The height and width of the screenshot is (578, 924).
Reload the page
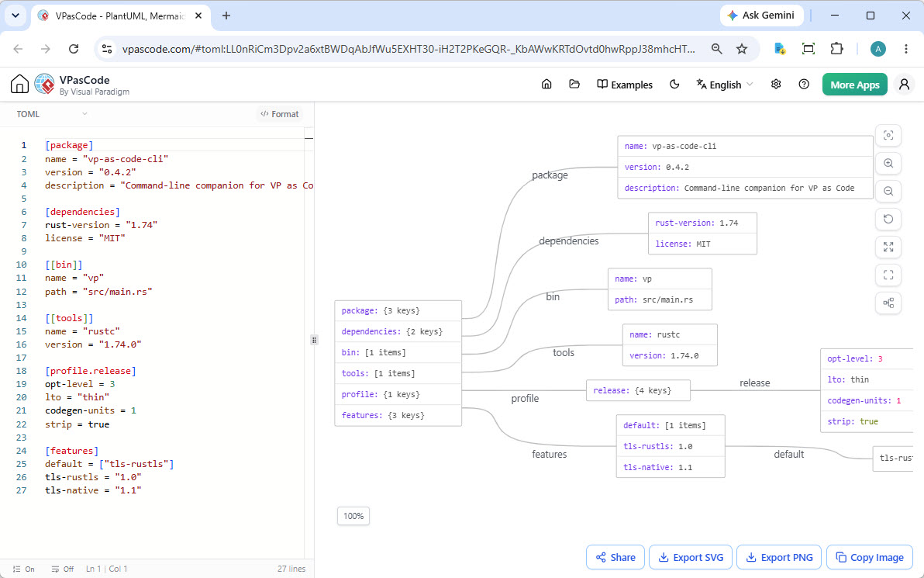[74, 49]
